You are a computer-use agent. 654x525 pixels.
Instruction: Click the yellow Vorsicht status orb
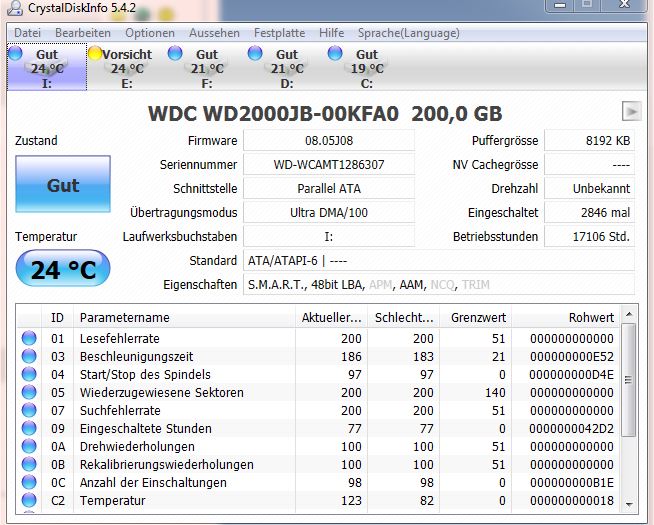pyautogui.click(x=95, y=53)
